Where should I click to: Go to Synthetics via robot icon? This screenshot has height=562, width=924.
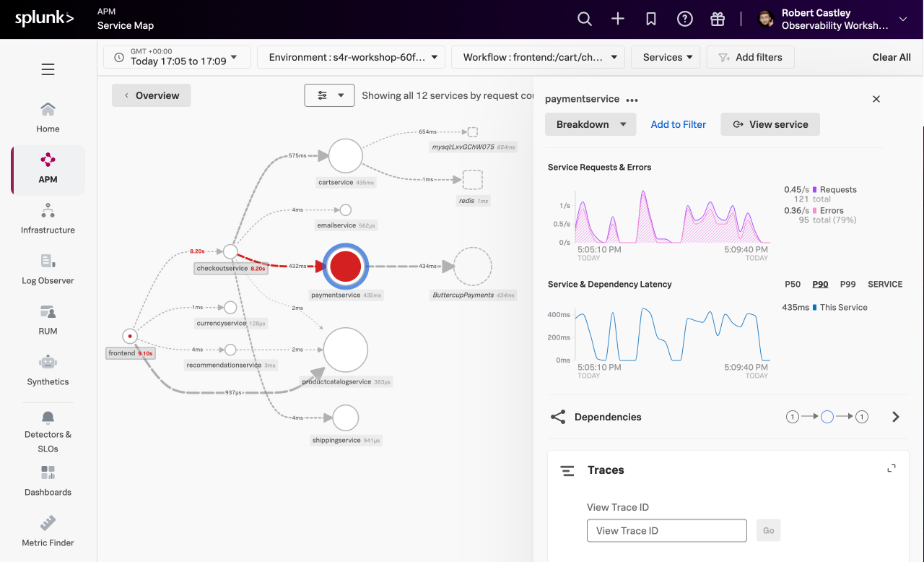pyautogui.click(x=48, y=370)
